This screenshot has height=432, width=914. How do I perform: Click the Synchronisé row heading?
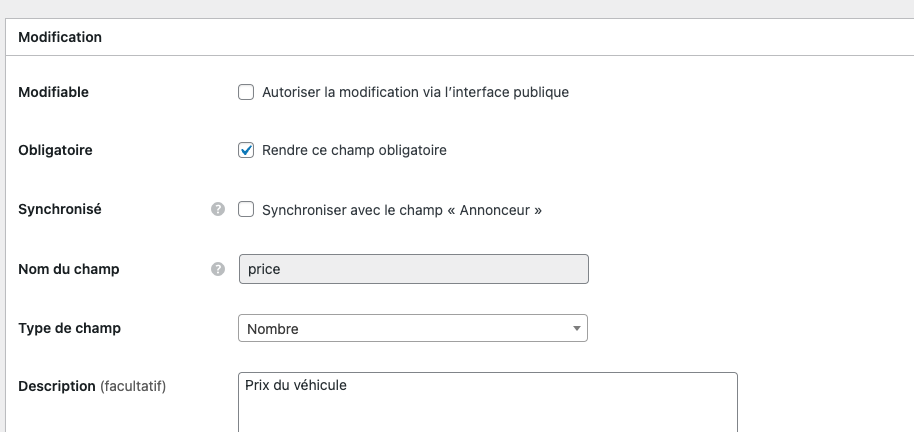coord(60,209)
